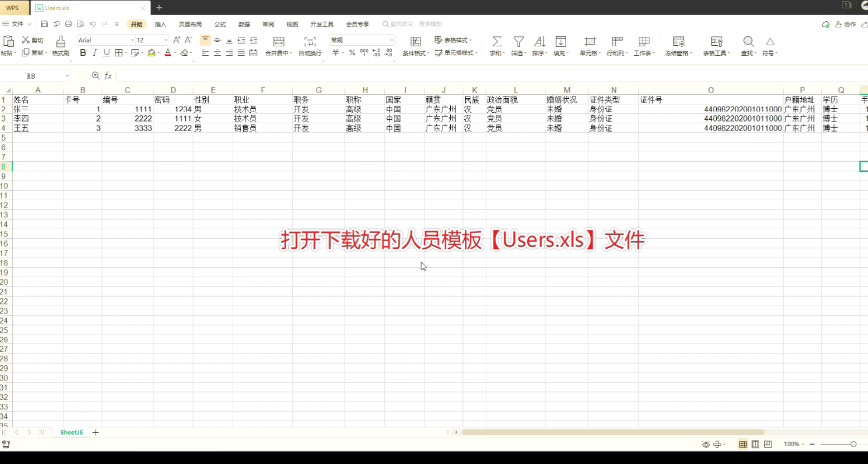Expand the font color dropdown arrow

pyautogui.click(x=175, y=53)
